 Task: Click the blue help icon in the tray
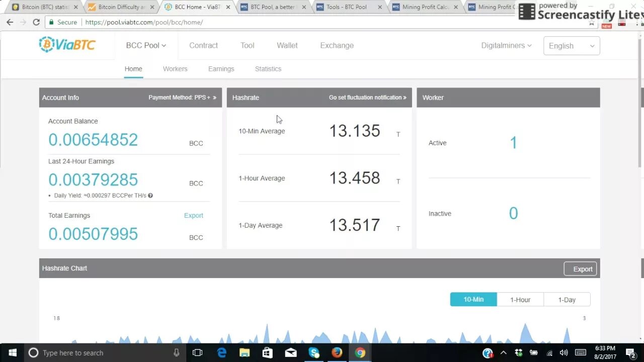488,353
